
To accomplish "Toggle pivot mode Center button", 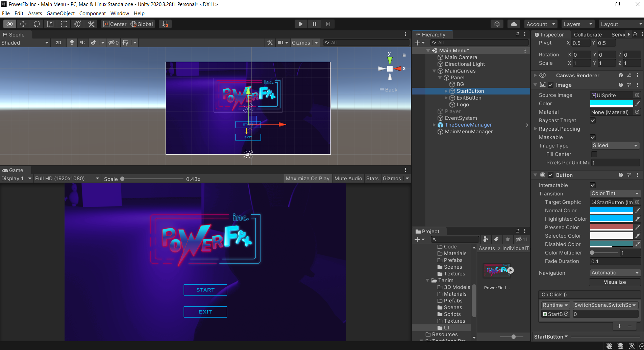I will pyautogui.click(x=115, y=24).
